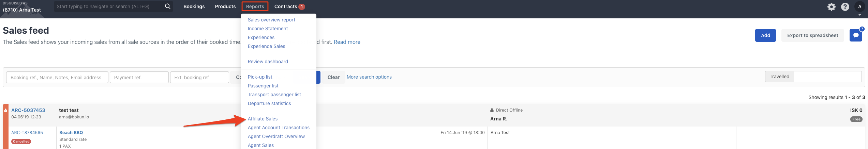Focus the Ext. booking ref field
This screenshot has height=149, width=868.
199,77
